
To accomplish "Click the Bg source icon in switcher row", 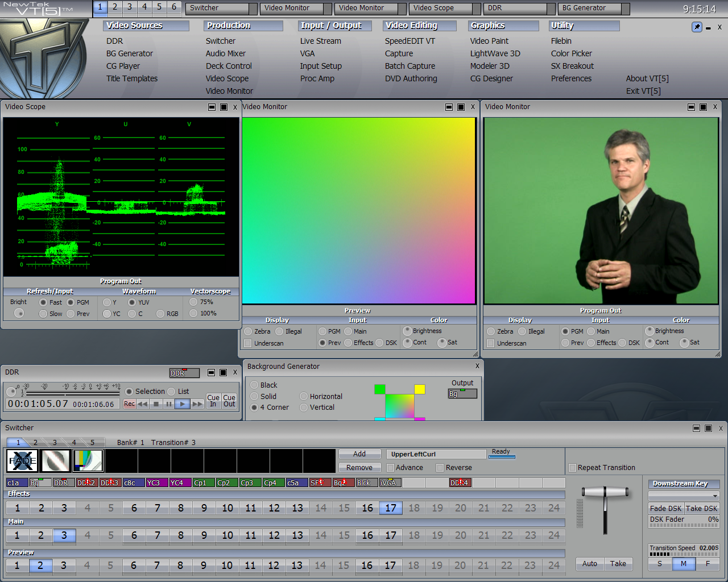I will pos(40,483).
